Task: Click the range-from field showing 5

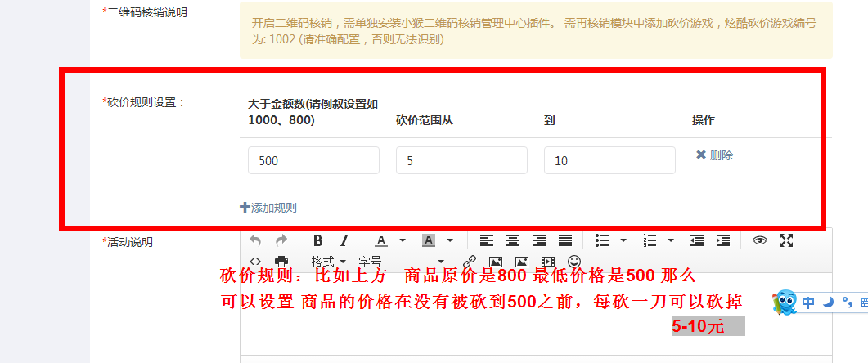Action: click(461, 160)
